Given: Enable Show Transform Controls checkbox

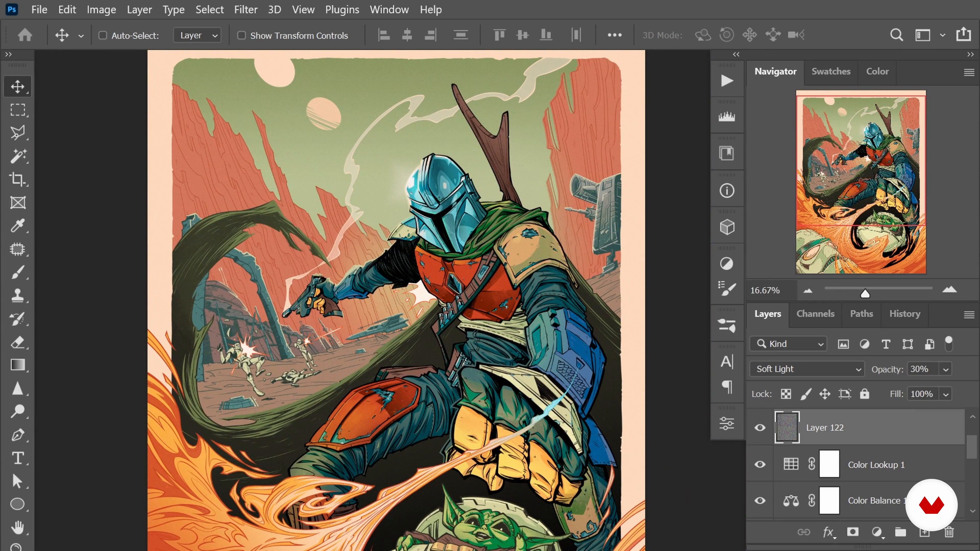Looking at the screenshot, I should [x=242, y=35].
